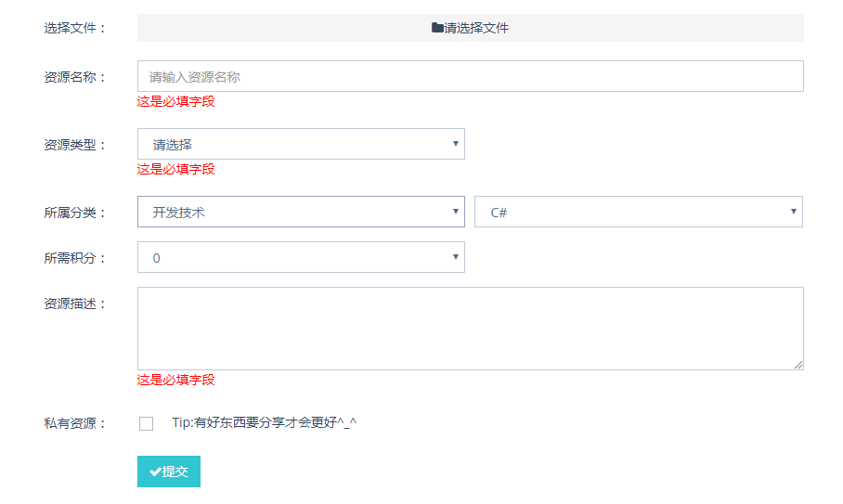
Task: Click the 选择文件 field label
Action: pos(75,28)
